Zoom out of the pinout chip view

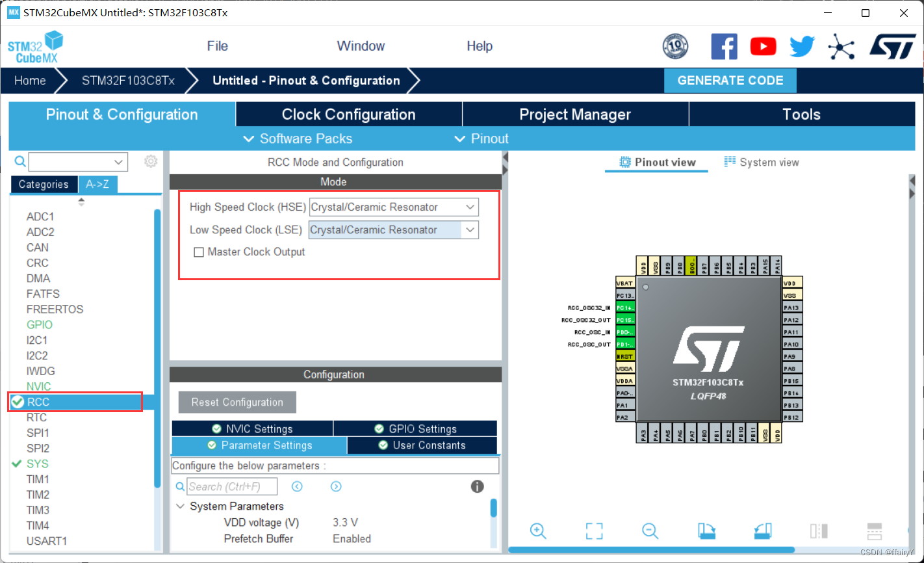pyautogui.click(x=650, y=530)
